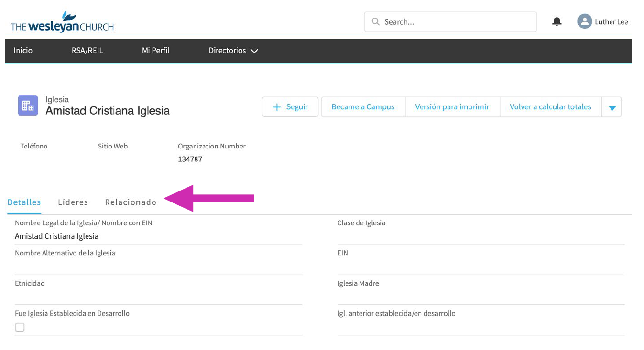The width and height of the screenshot is (644, 350).
Task: Select the organization number 134787
Action: [x=190, y=159]
